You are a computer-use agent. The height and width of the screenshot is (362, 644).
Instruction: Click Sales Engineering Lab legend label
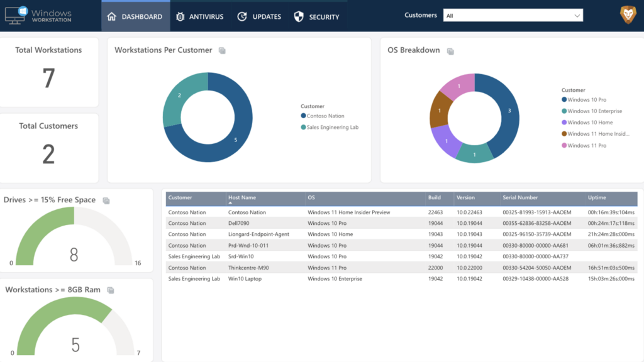333,127
